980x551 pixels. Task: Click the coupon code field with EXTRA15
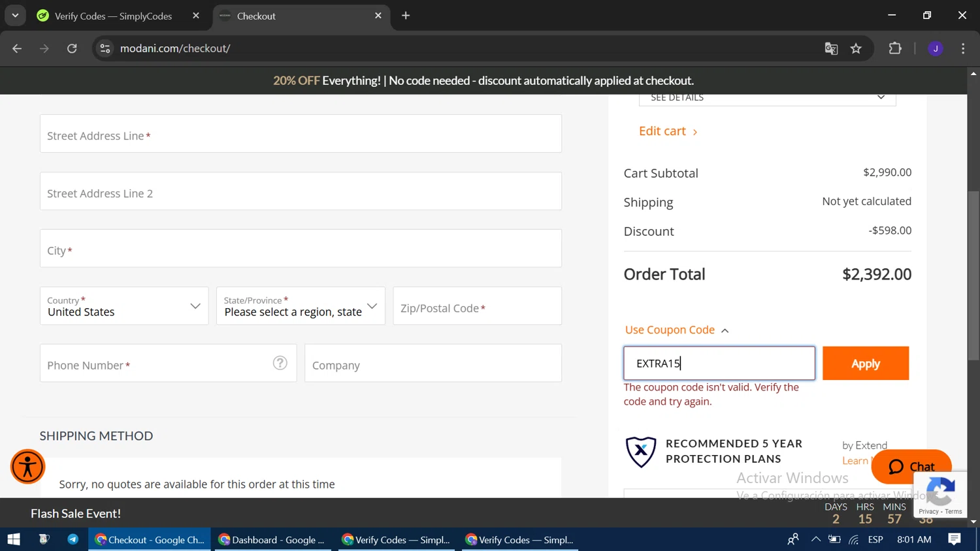coord(719,363)
